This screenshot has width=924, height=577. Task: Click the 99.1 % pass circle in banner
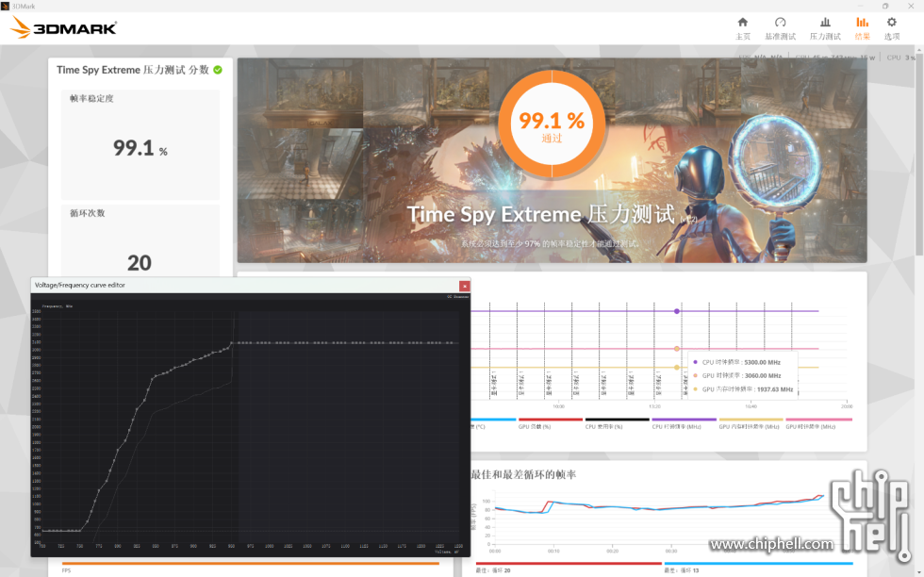tap(552, 124)
